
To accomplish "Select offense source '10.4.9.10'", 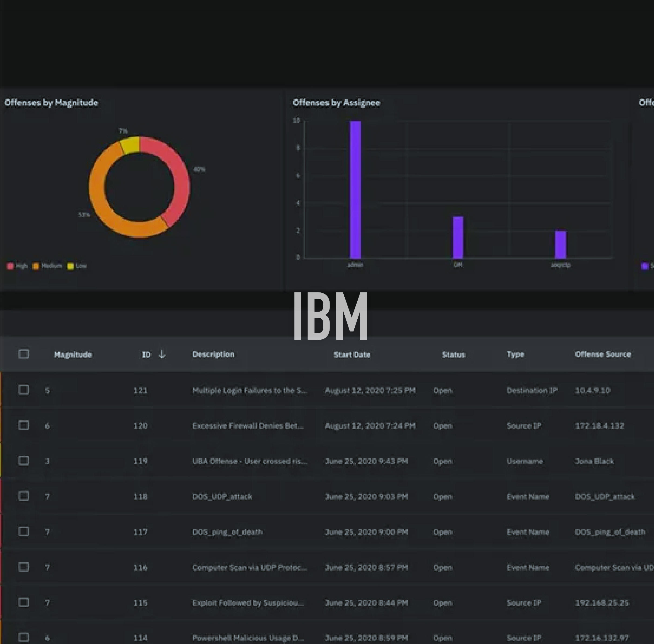I will coord(592,390).
